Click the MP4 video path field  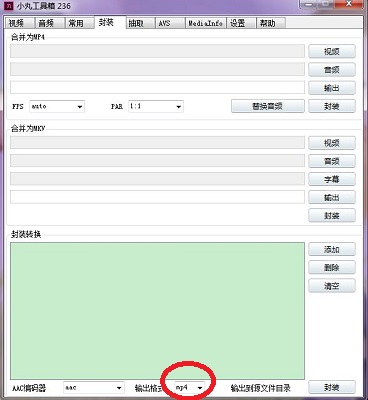coord(157,51)
